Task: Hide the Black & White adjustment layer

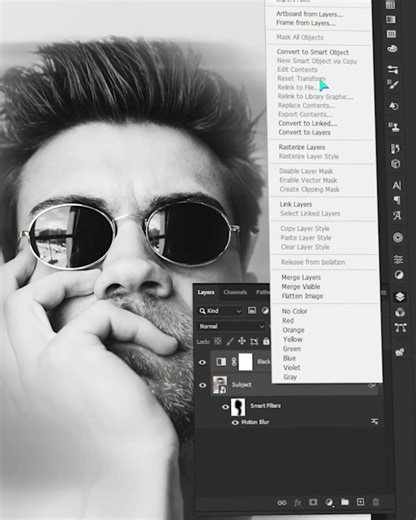Action: click(202, 362)
